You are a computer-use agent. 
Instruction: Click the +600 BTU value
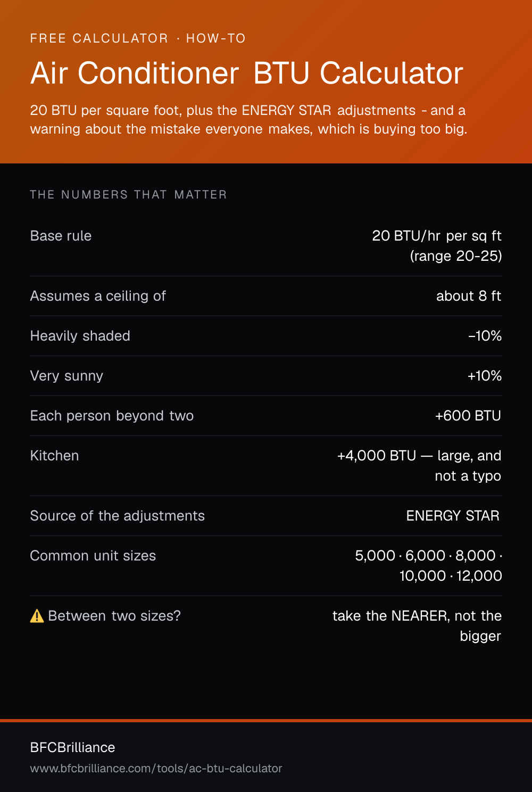click(468, 416)
